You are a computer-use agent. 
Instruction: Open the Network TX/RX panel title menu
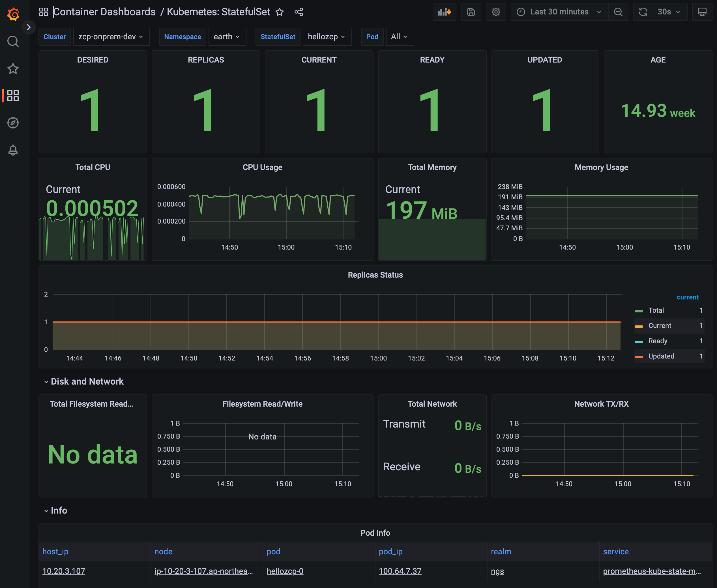point(601,404)
